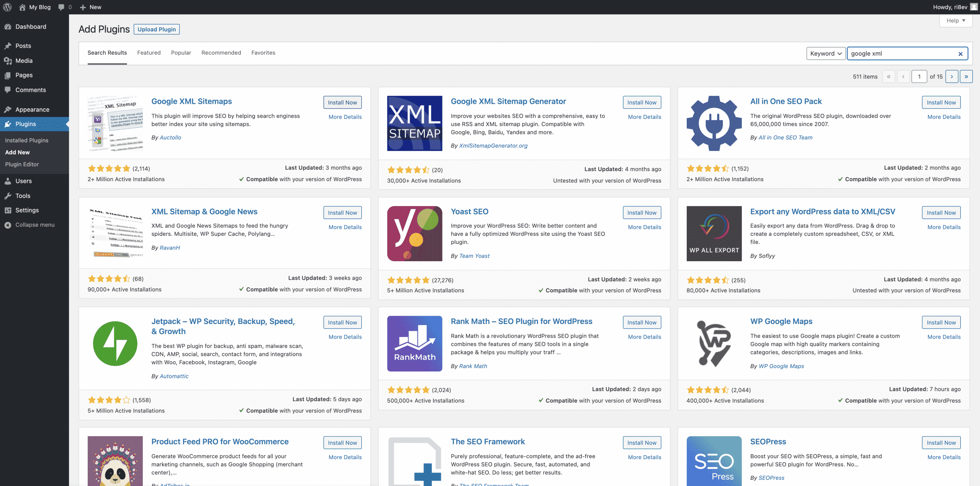Open the Dashboard menu icon
The image size is (980, 486).
point(8,26)
